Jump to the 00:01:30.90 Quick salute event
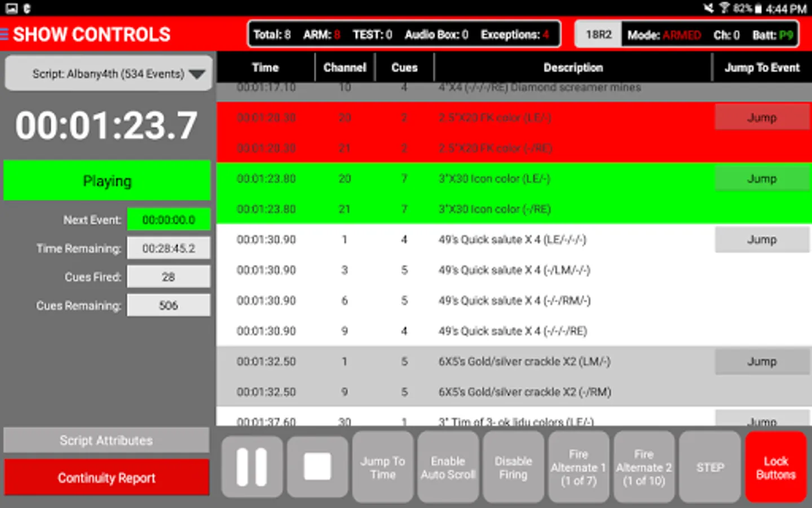Screen dimensions: 812x508 (x=762, y=239)
